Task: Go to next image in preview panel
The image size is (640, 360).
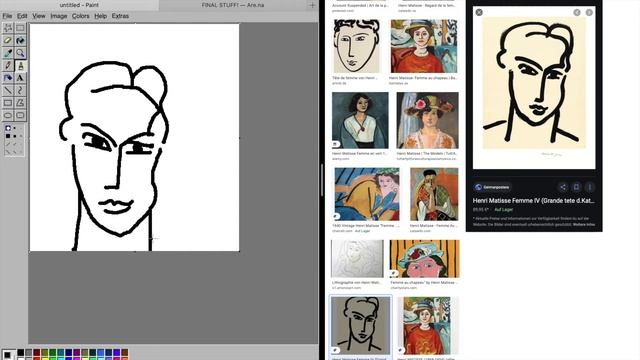Action: click(x=589, y=12)
